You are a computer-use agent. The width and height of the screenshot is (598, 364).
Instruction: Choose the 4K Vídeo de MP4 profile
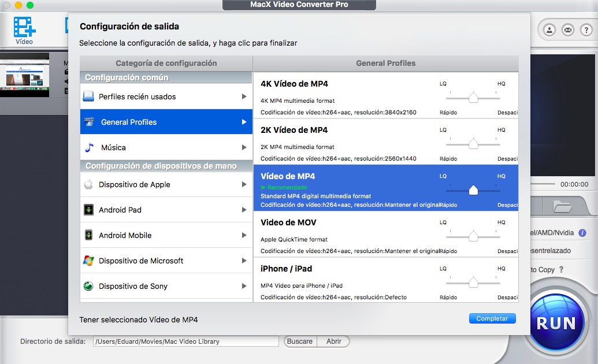click(385, 95)
